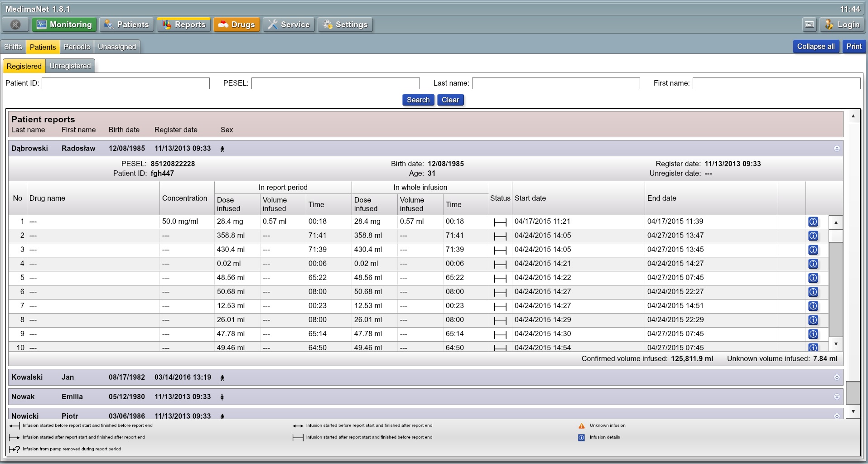The height and width of the screenshot is (464, 868).
Task: Click the Collapse all button
Action: pyautogui.click(x=816, y=46)
